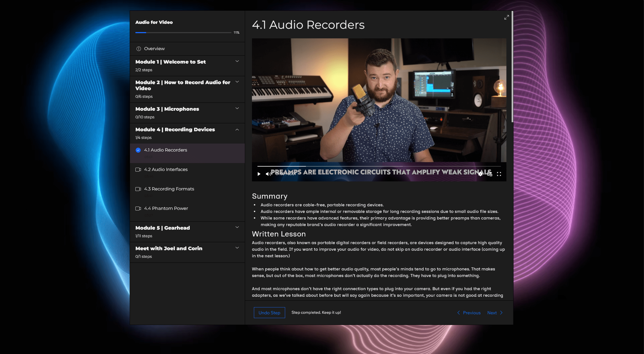
Task: Open lesson 4.2 Audio Interfaces
Action: coord(187,173)
